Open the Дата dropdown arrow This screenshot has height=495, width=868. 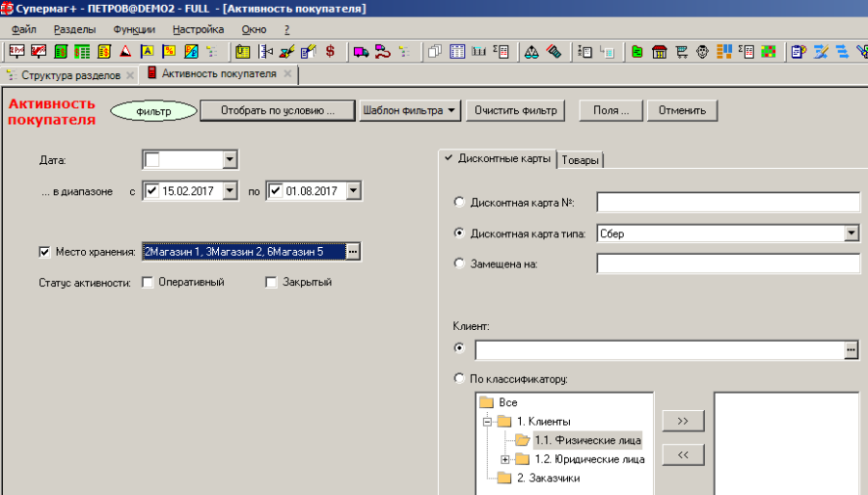[x=230, y=159]
